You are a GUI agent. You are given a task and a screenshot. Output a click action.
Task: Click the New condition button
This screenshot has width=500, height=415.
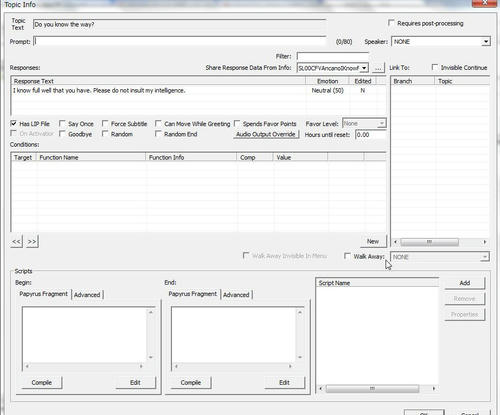coord(373,241)
